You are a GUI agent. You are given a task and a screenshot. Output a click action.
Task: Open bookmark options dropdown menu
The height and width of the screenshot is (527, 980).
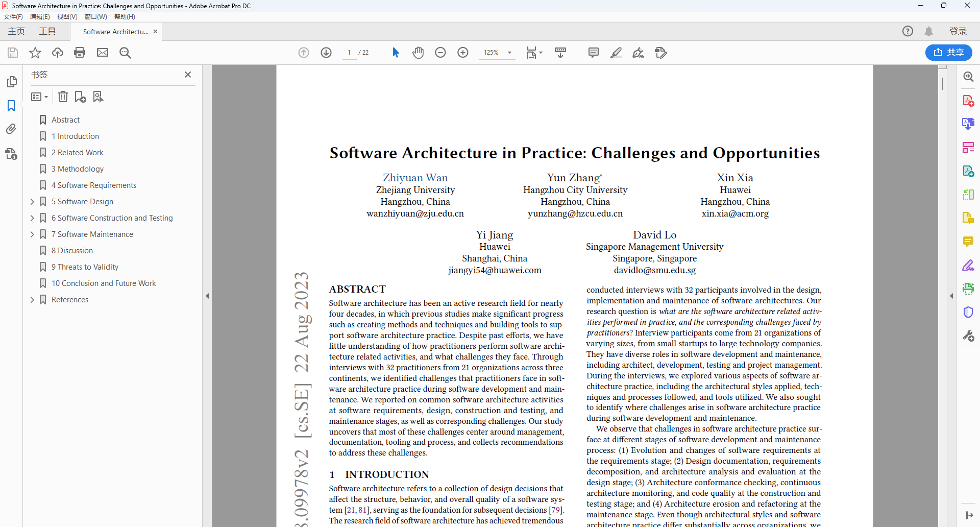click(39, 97)
